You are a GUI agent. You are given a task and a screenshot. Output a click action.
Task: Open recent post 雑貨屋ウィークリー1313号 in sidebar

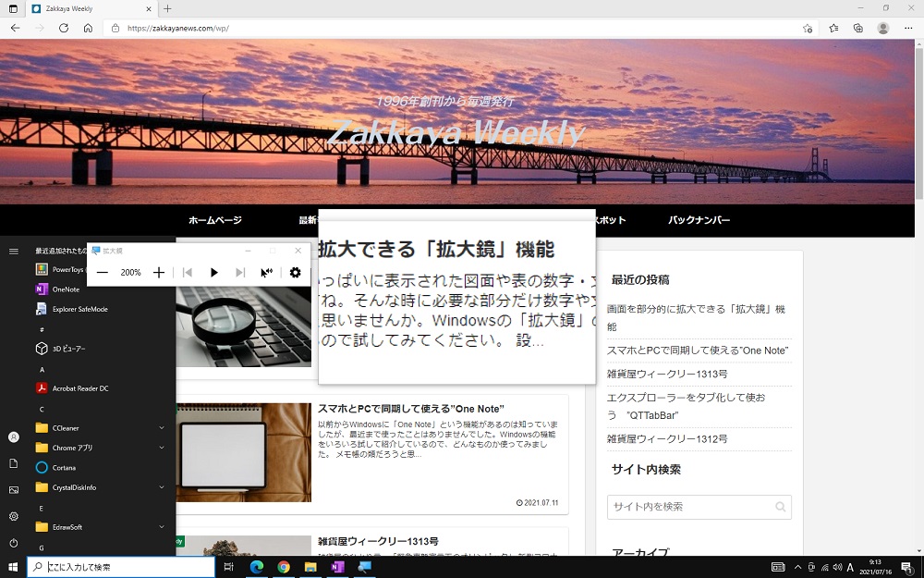point(667,374)
